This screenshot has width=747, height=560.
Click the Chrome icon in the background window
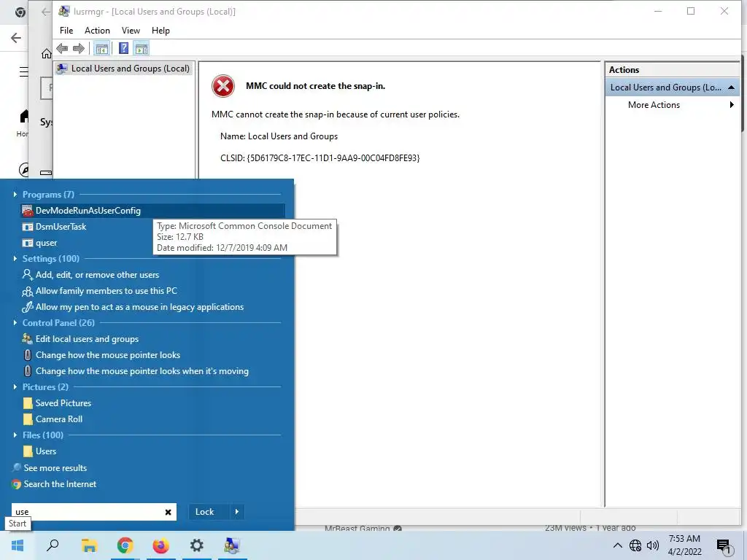coord(20,12)
